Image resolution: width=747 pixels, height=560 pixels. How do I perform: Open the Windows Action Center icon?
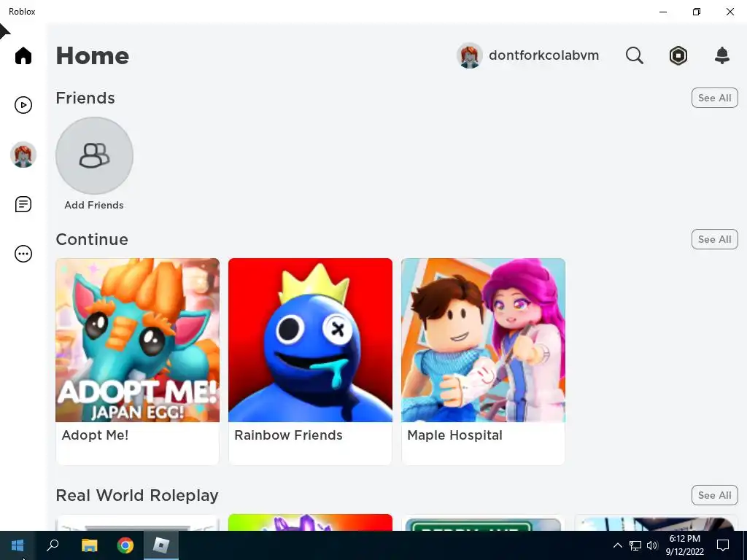pos(723,545)
